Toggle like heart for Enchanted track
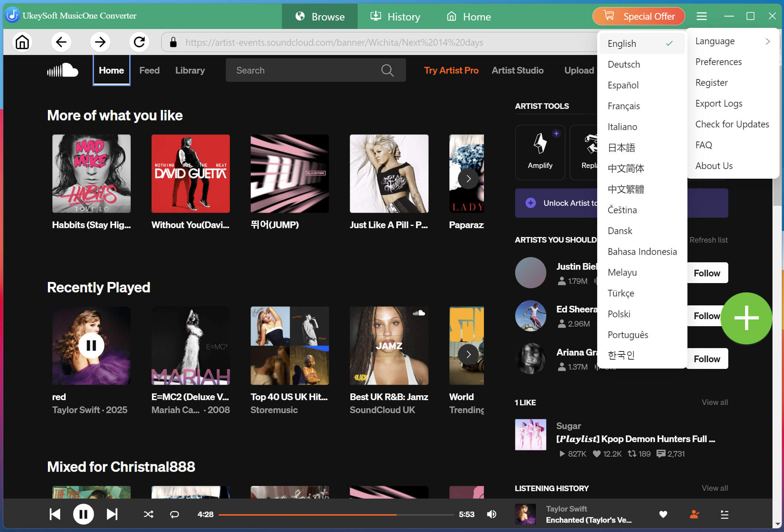 [x=663, y=514]
